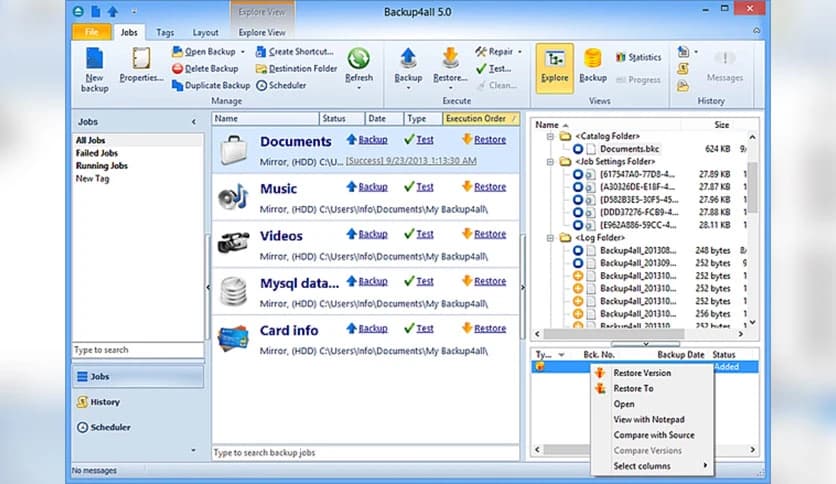Select the Failed Jobs filter

click(97, 153)
